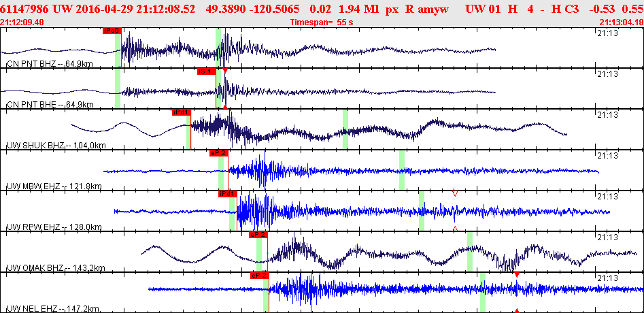
Task: Select the eP 2 pick flag on MBW EHZ
Action: pos(218,153)
